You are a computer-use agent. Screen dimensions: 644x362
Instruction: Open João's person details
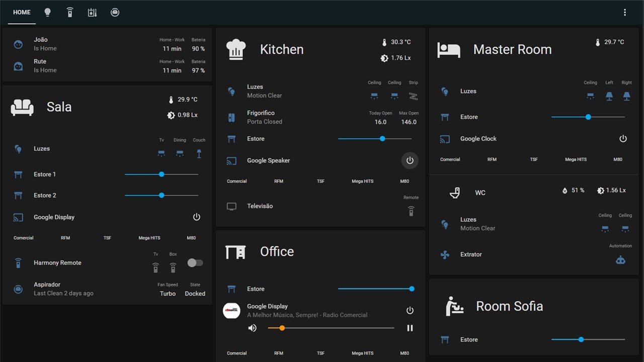pos(18,44)
